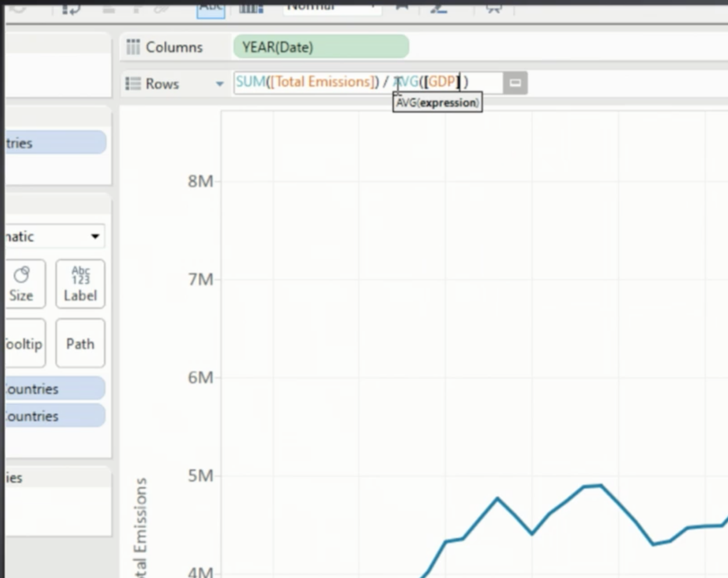Select the YEAR(Date) pill in Columns
The width and height of the screenshot is (728, 578).
tap(321, 47)
